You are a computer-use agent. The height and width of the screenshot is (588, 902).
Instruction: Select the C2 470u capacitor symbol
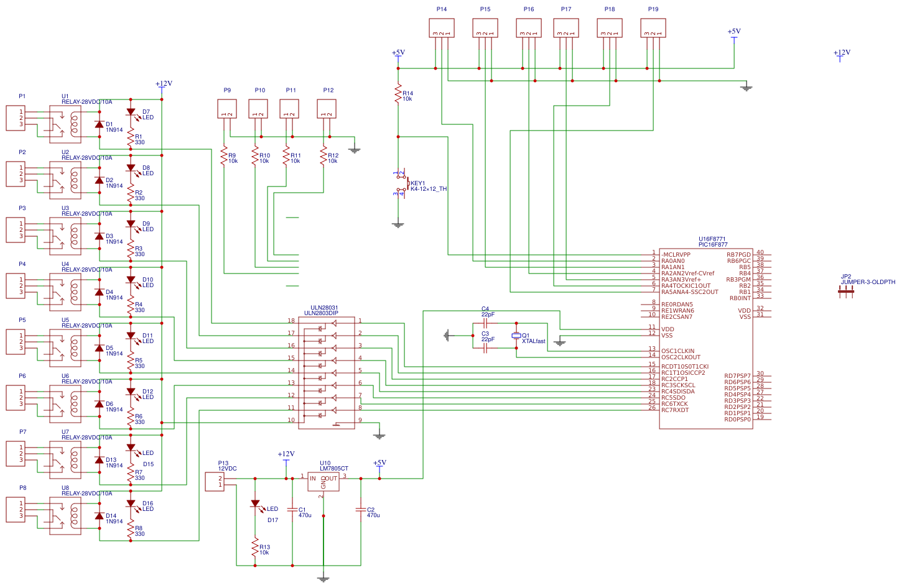click(x=361, y=510)
